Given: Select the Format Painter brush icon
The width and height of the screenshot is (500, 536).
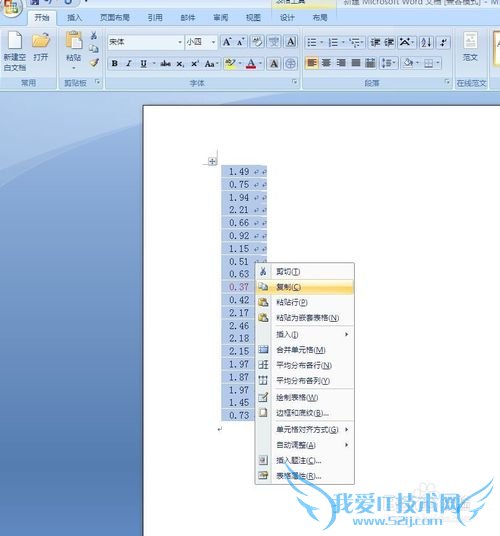Looking at the screenshot, I should pos(94,63).
